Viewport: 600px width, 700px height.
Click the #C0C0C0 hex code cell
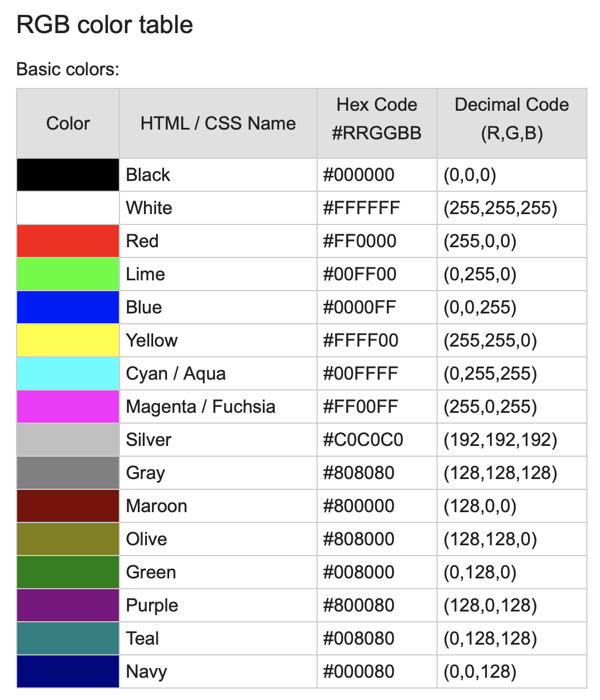point(363,440)
